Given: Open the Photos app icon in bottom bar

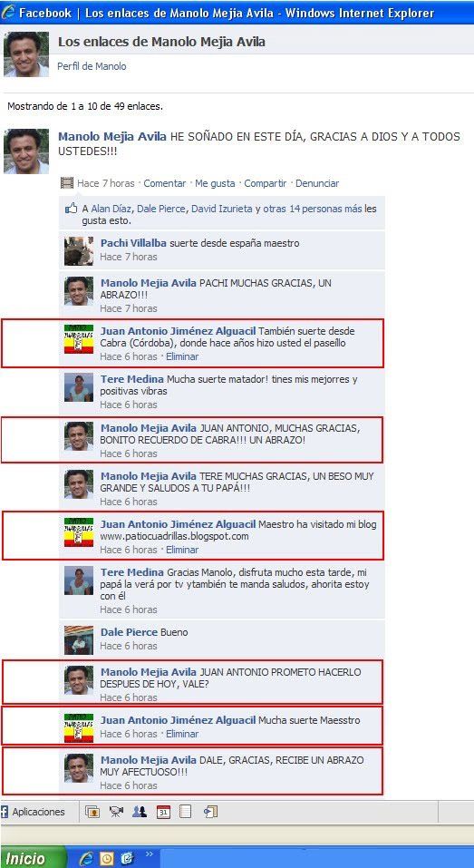Looking at the screenshot, I should click(x=92, y=812).
